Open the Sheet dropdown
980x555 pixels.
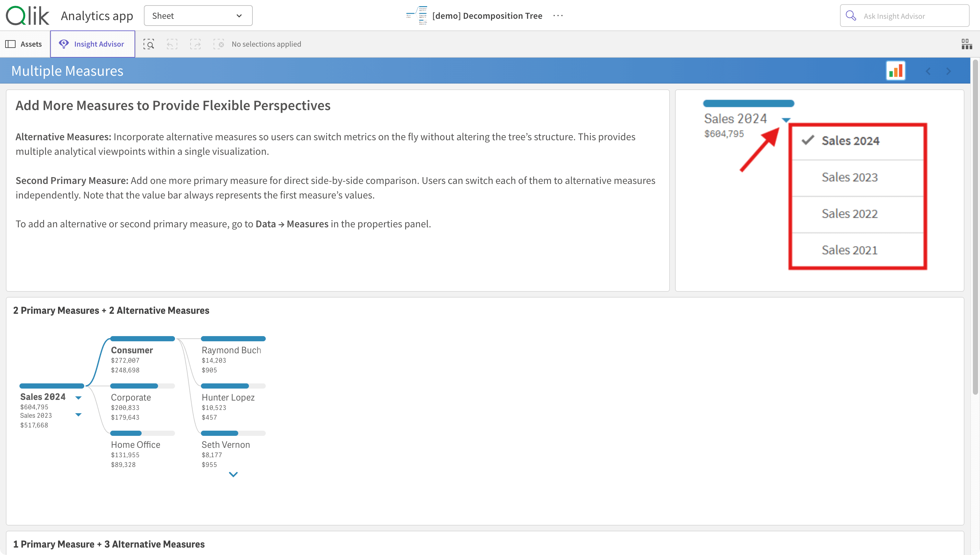[x=198, y=16]
